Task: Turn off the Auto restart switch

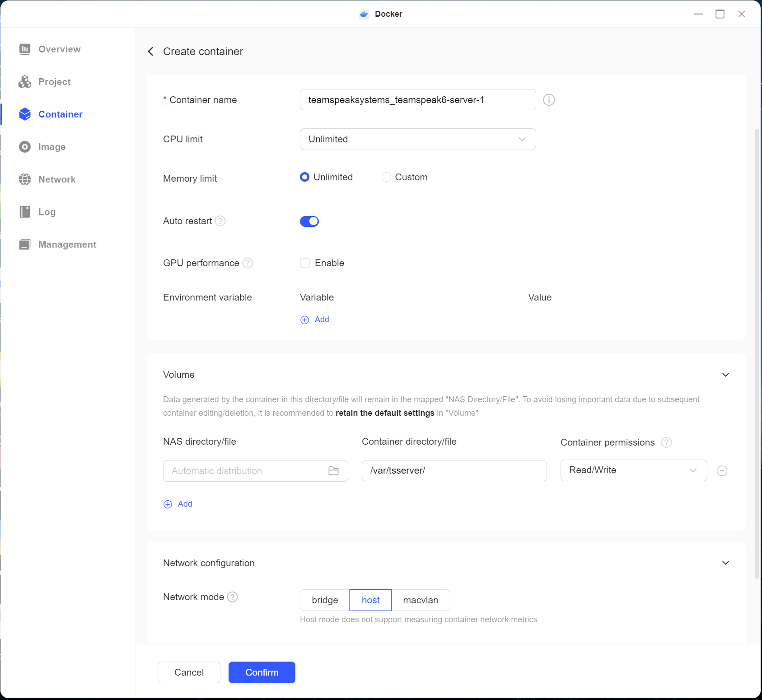Action: tap(309, 221)
